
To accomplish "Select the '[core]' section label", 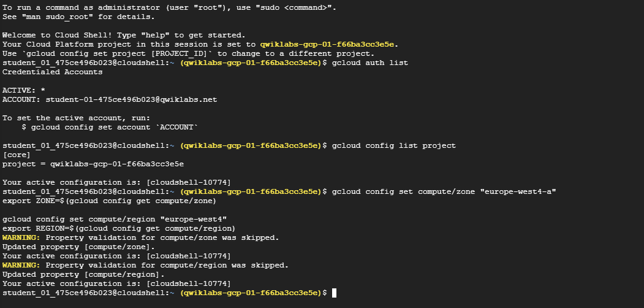I will [x=17, y=155].
